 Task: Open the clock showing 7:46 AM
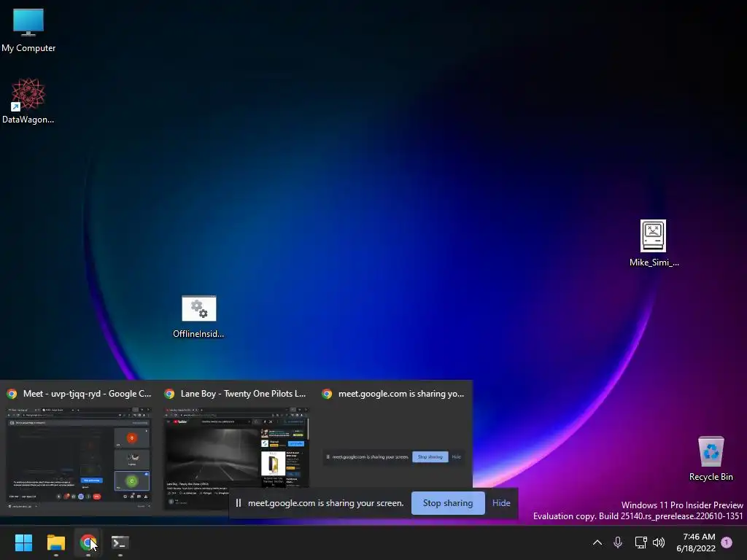(699, 537)
